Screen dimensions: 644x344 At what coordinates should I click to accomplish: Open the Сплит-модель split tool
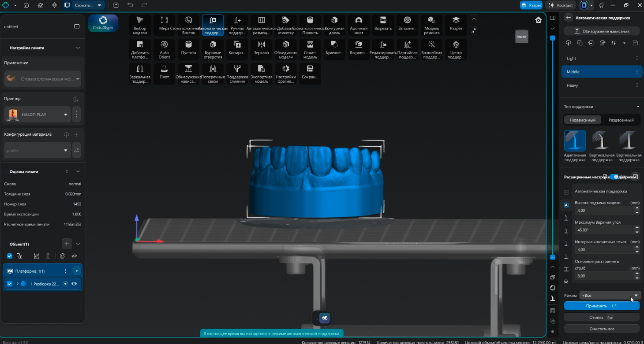click(x=310, y=49)
